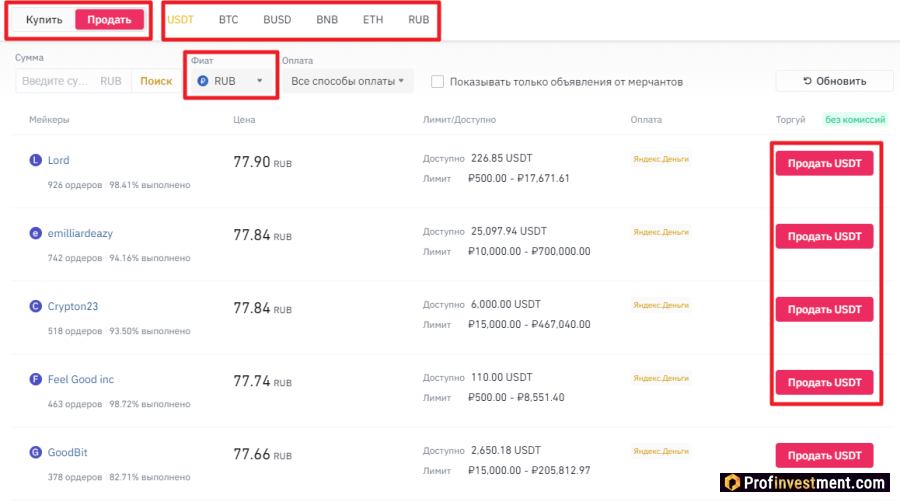900x502 pixels.
Task: Click the Оплата column header
Action: pyautogui.click(x=646, y=119)
